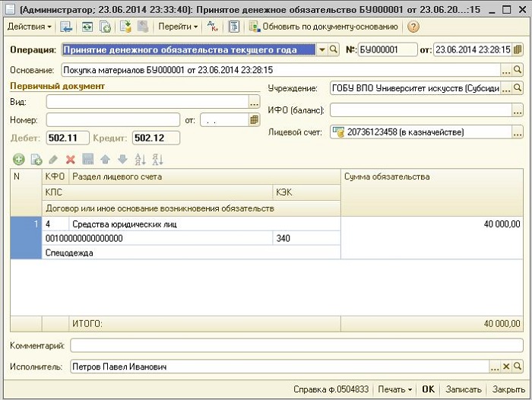Open the Действия menu
Screen dimensions: 532x400
click(29, 27)
